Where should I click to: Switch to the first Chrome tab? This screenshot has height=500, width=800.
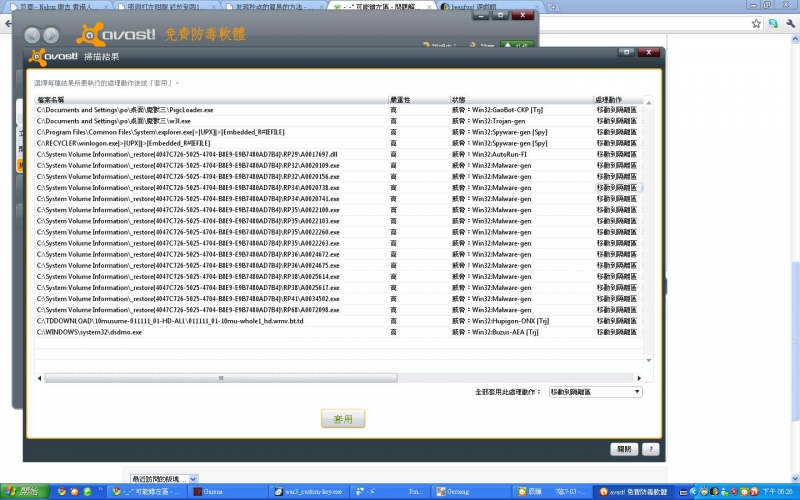pyautogui.click(x=58, y=7)
